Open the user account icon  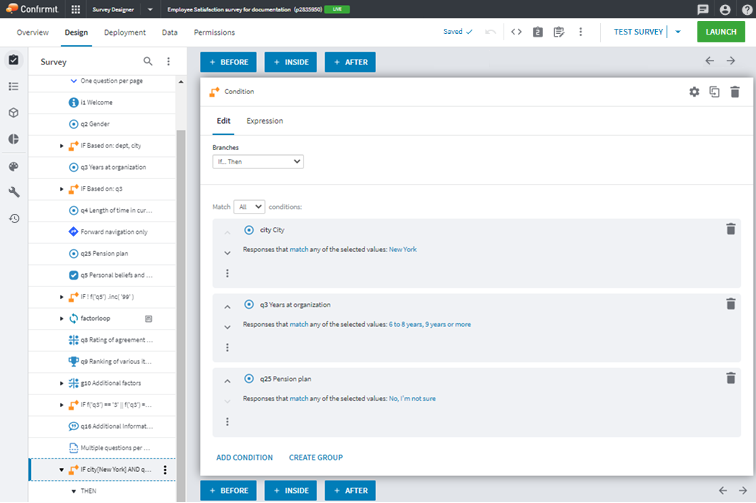click(725, 9)
